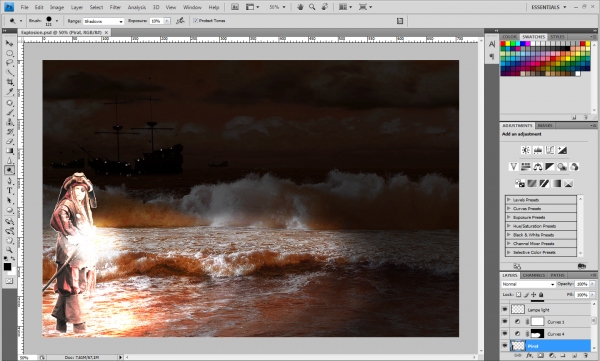Add a Black & White adjustment
The image size is (600, 361).
click(550, 167)
